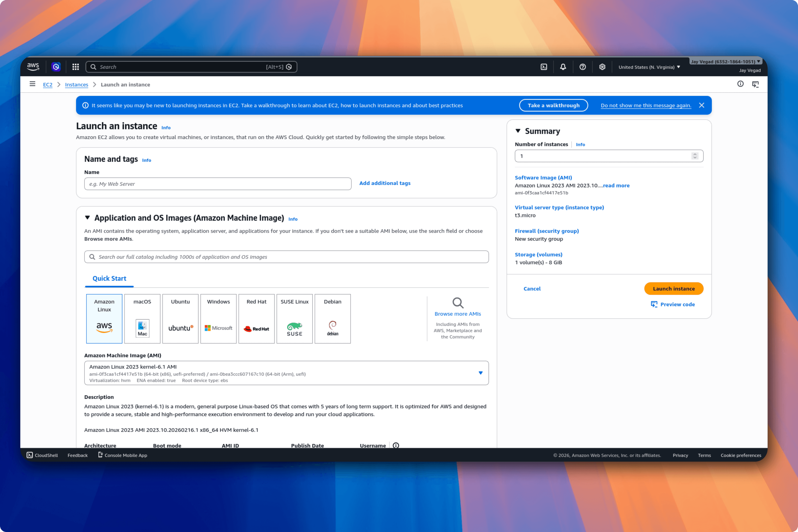
Task: Open the Jay Vegad account menu
Action: 726,62
